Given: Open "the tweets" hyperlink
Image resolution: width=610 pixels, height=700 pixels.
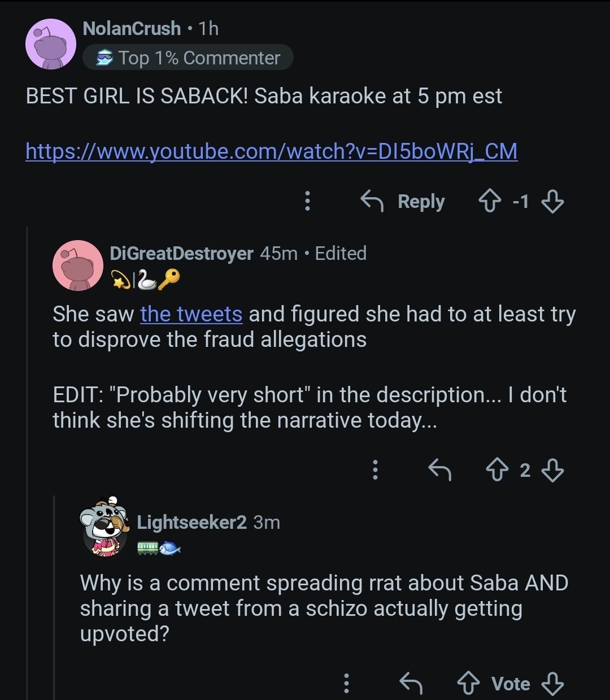Looking at the screenshot, I should coord(191,314).
